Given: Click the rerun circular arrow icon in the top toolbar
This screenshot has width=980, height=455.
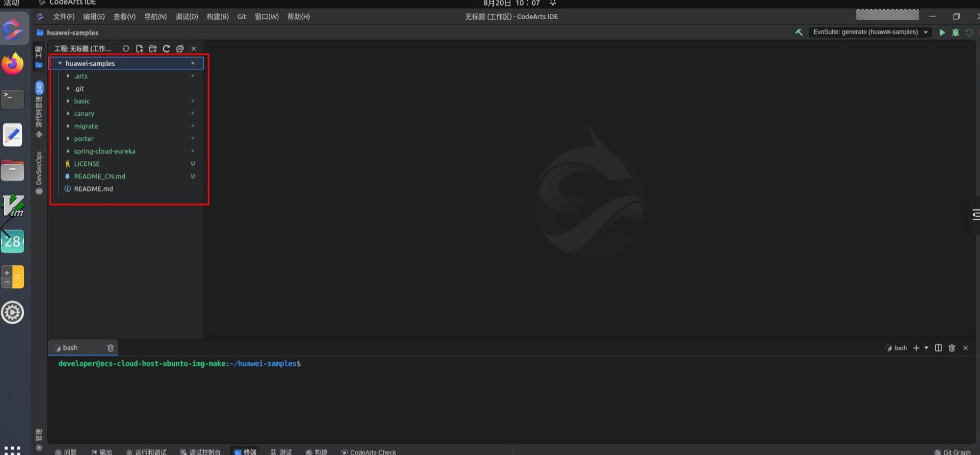Looking at the screenshot, I should tap(969, 33).
